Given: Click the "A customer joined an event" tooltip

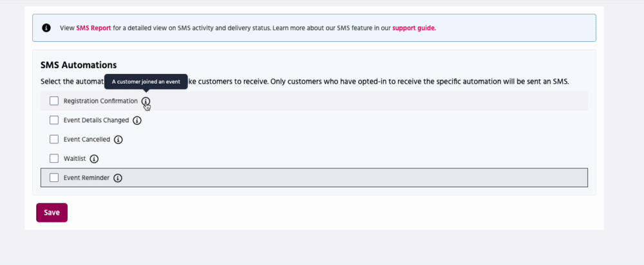Looking at the screenshot, I should 146,82.
